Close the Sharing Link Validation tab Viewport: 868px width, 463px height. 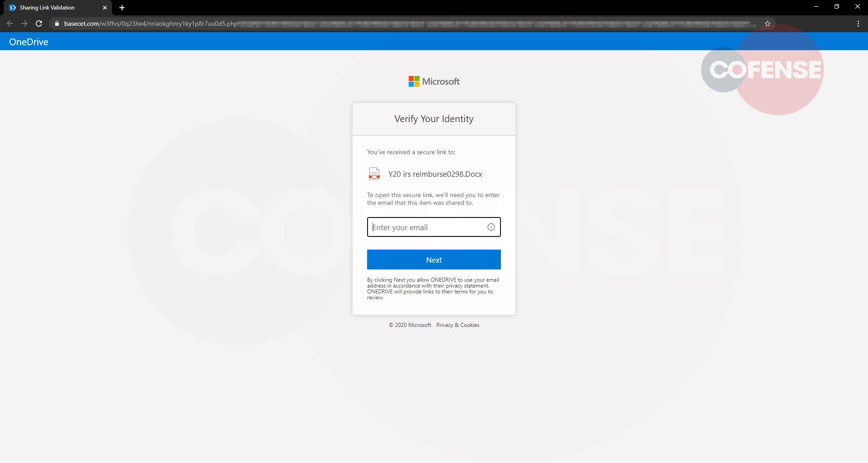(105, 8)
